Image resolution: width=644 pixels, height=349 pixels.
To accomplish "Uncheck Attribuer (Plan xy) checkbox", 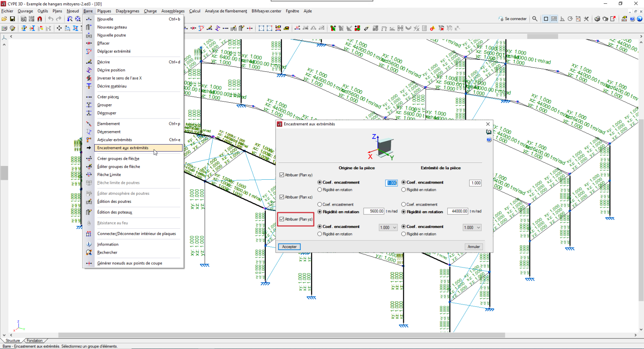I will pos(282,175).
